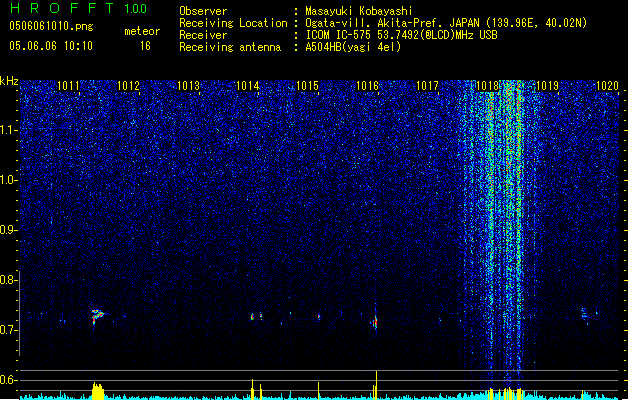The height and width of the screenshot is (400, 629).
Task: Select the filename 0506061010.png
Action: (51, 26)
